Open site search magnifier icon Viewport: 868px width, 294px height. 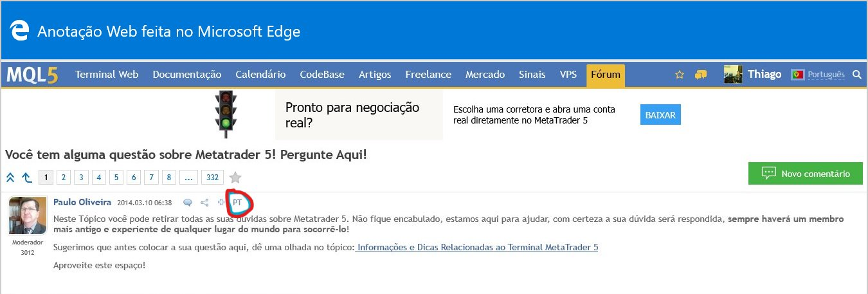[856, 75]
